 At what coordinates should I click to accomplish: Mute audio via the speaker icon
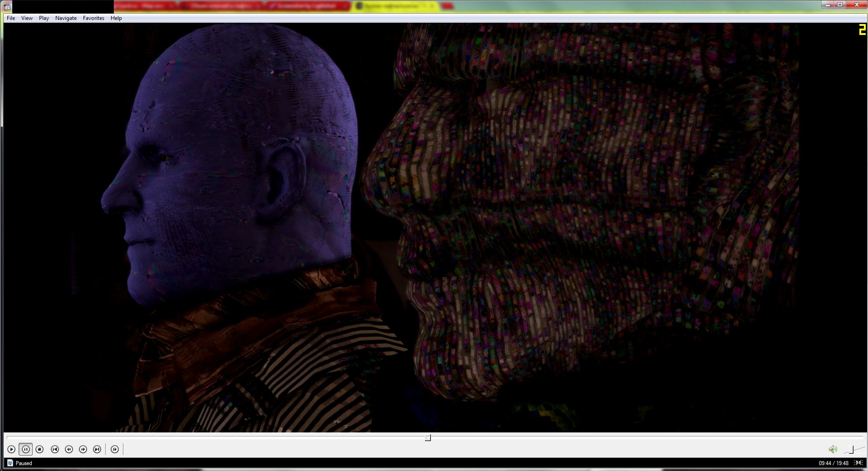coord(833,449)
